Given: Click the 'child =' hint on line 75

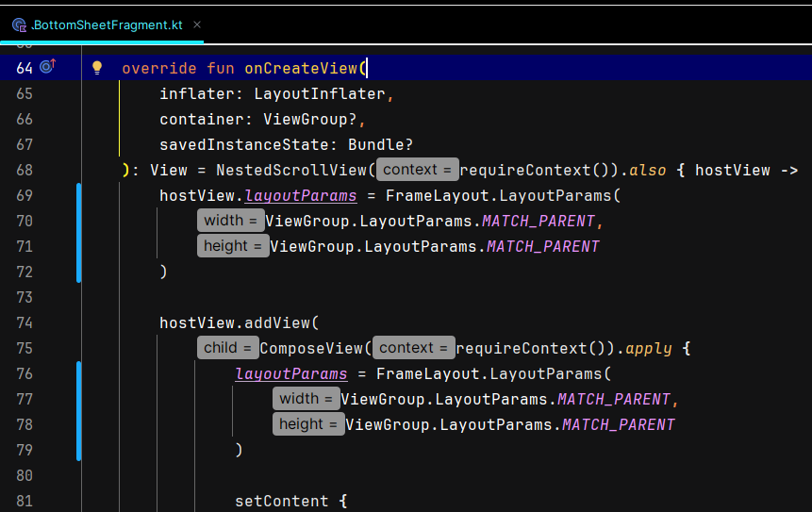Looking at the screenshot, I should click(x=228, y=347).
